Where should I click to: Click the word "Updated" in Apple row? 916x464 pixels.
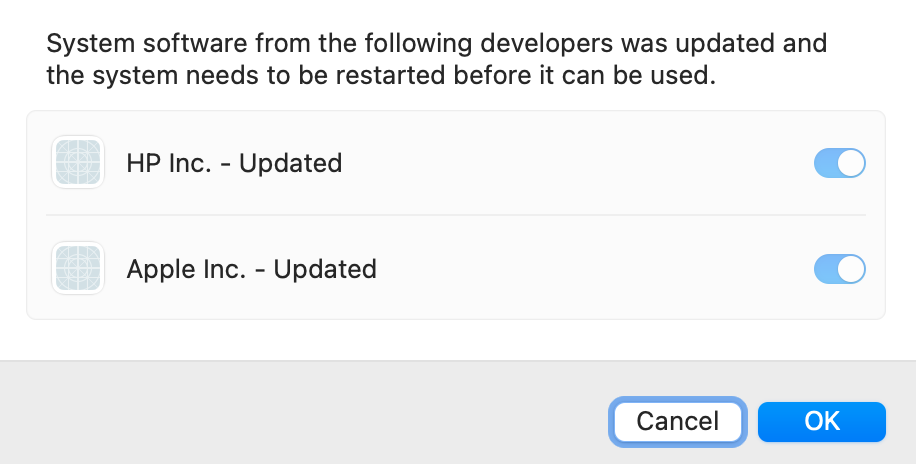(x=325, y=269)
